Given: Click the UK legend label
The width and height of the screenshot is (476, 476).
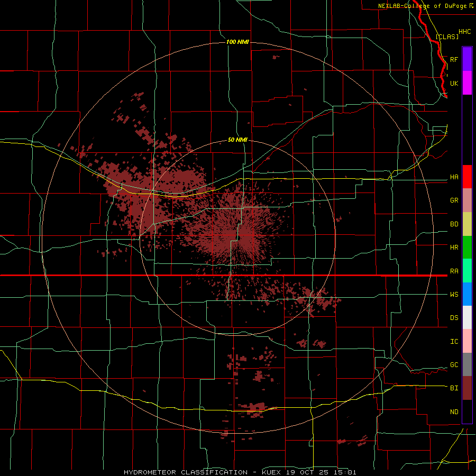Looking at the screenshot, I should coord(454,83).
